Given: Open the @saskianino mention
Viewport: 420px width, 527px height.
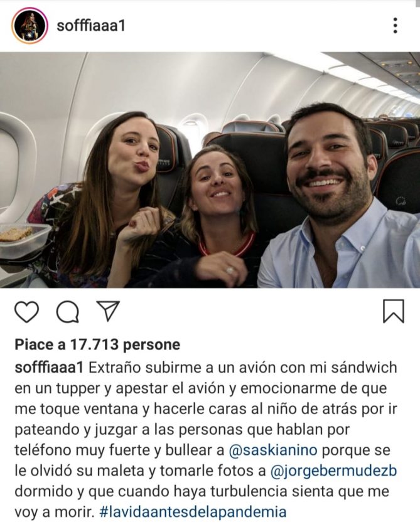Looking at the screenshot, I should 273,450.
